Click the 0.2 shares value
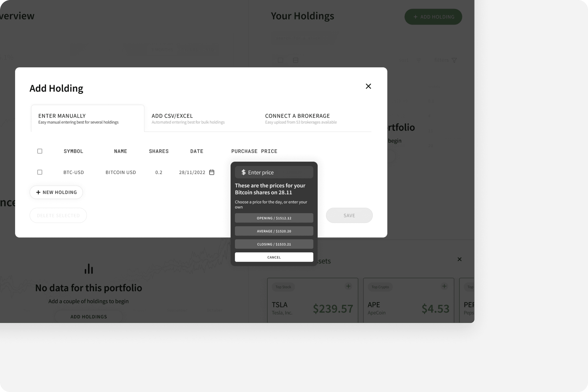The height and width of the screenshot is (392, 588). tap(159, 172)
